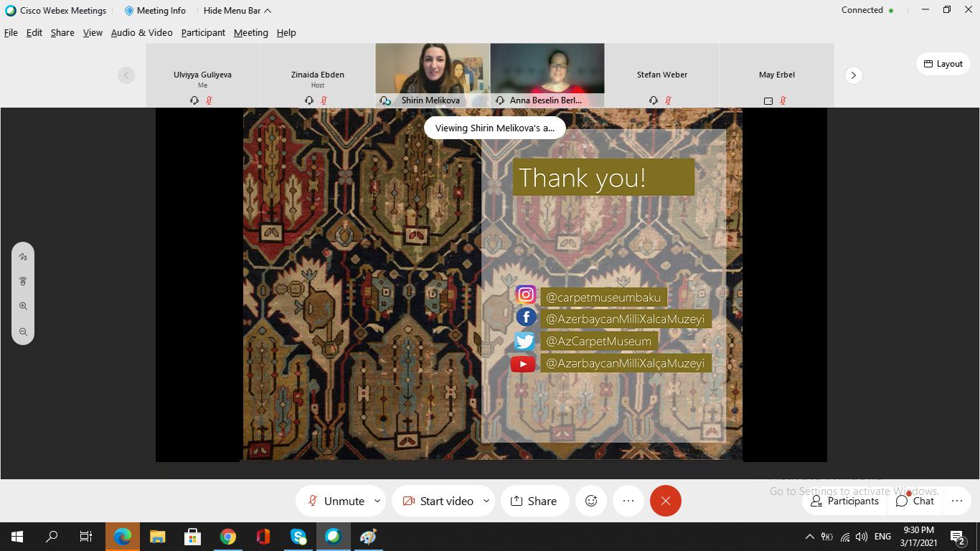
Task: Click the Connected status indicator
Action: click(x=867, y=10)
